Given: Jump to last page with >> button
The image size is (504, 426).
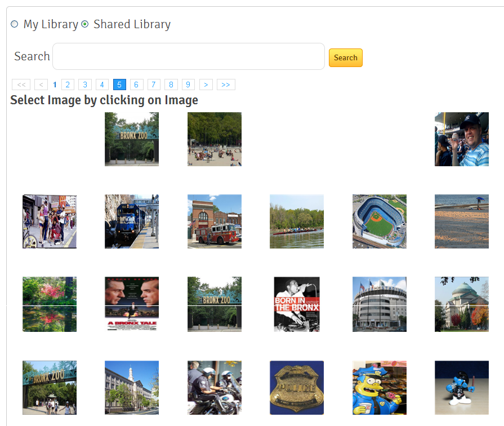Looking at the screenshot, I should coord(226,85).
